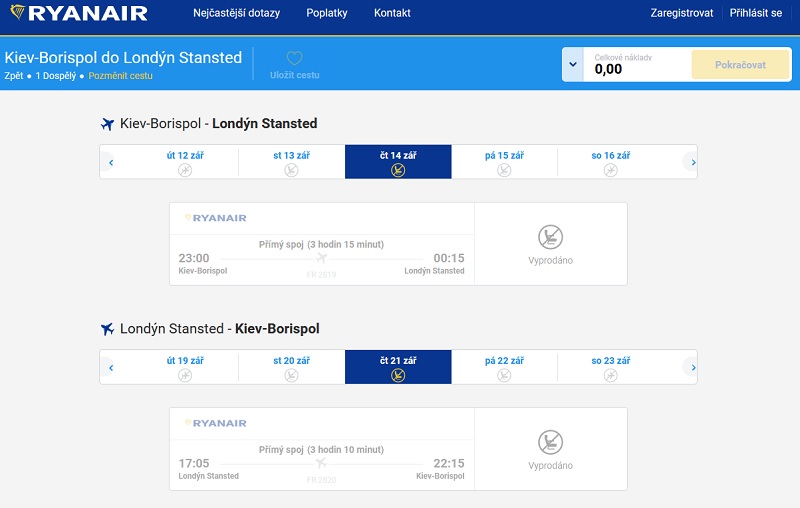Select the pá 15 zář outbound date tab
This screenshot has height=508, width=800.
[x=504, y=162]
